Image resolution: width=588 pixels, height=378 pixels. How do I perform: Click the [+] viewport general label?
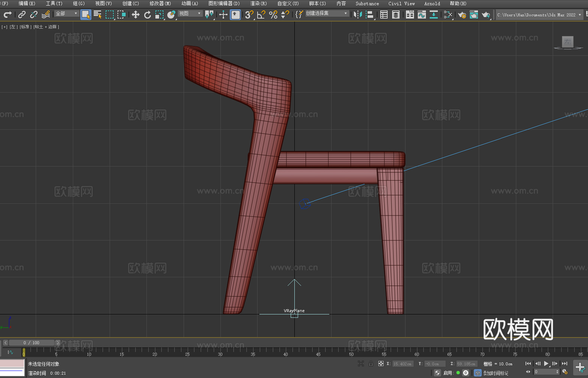(4, 27)
